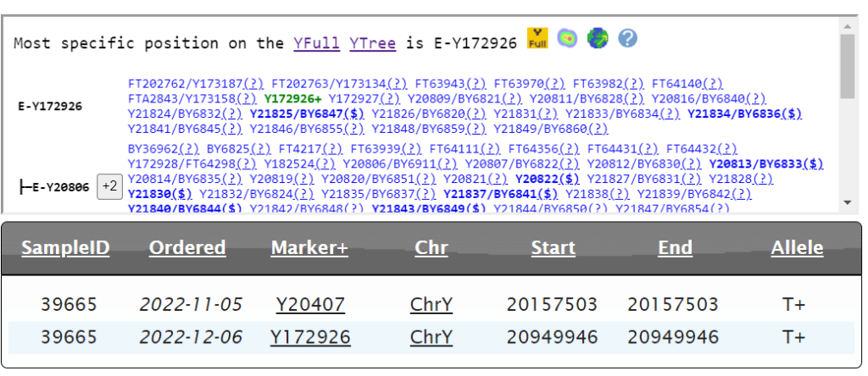The height and width of the screenshot is (376, 868).
Task: Open the Y172926 marker link in table
Action: click(310, 337)
